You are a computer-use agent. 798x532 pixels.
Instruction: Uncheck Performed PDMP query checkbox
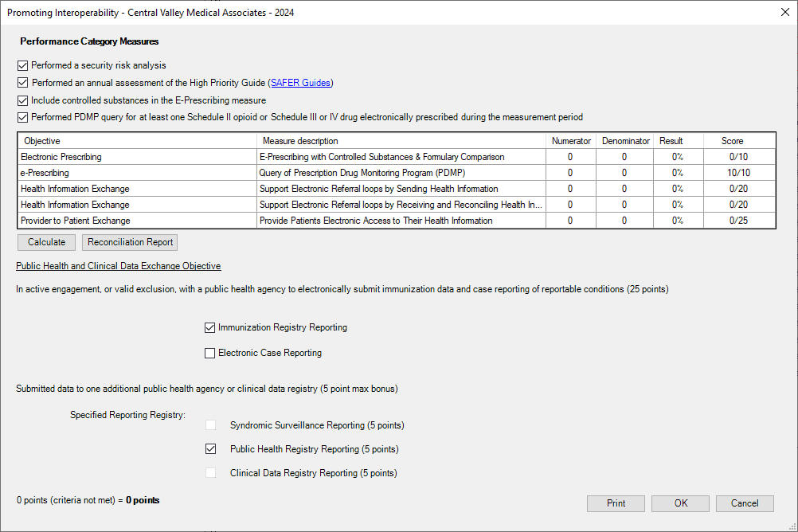tap(22, 117)
